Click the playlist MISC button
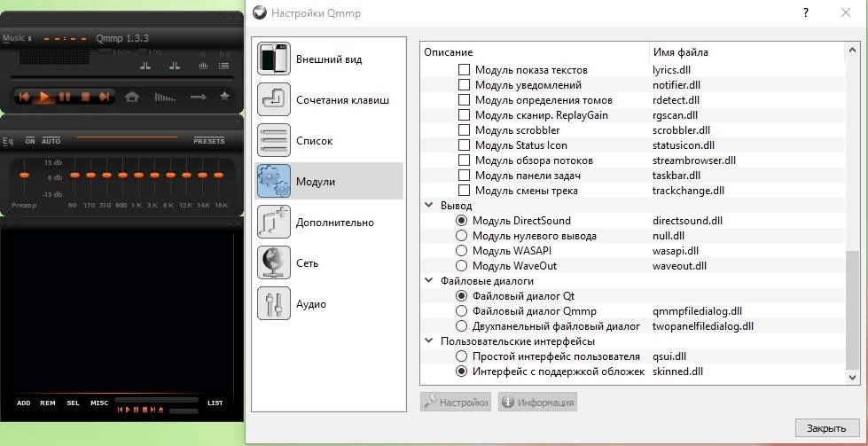Image resolution: width=868 pixels, height=446 pixels. pos(99,403)
